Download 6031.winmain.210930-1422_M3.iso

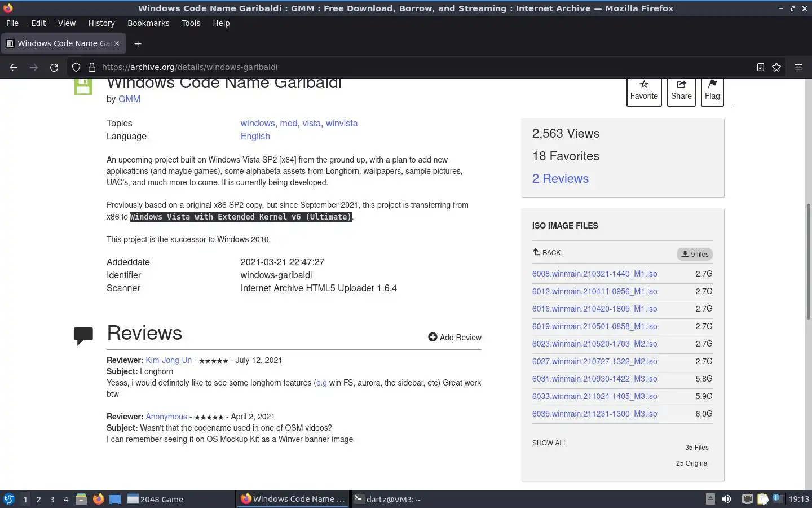click(x=594, y=379)
